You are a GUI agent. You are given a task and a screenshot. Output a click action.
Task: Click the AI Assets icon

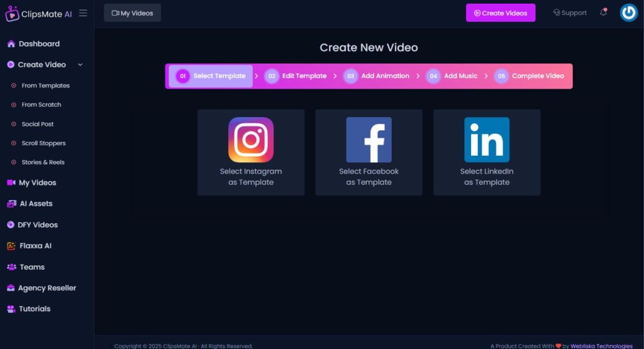[x=11, y=204]
